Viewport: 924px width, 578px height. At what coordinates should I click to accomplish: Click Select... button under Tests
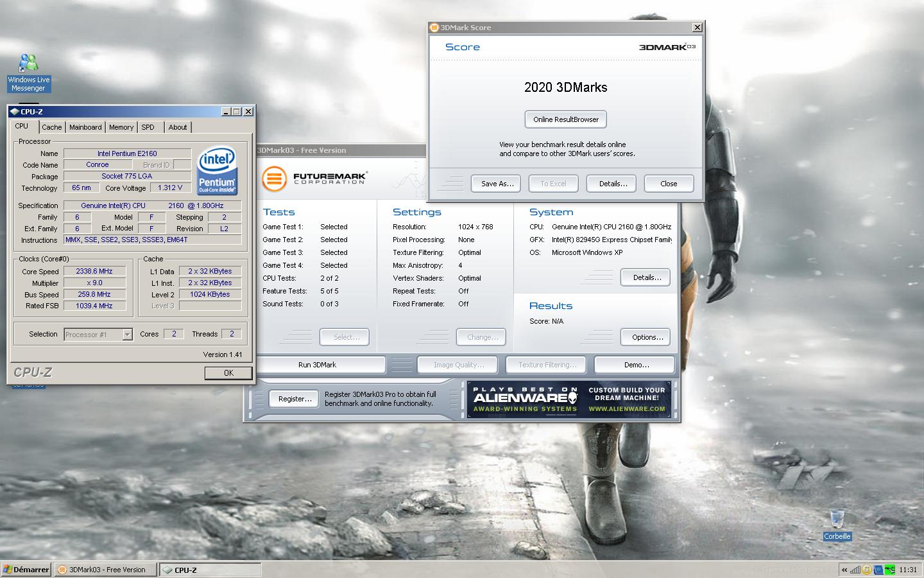click(x=346, y=337)
